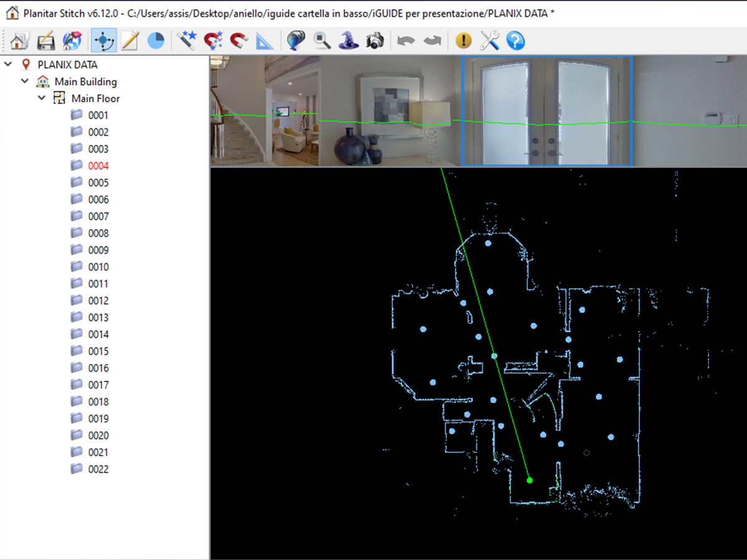Collapse the Main Building node

tap(25, 81)
